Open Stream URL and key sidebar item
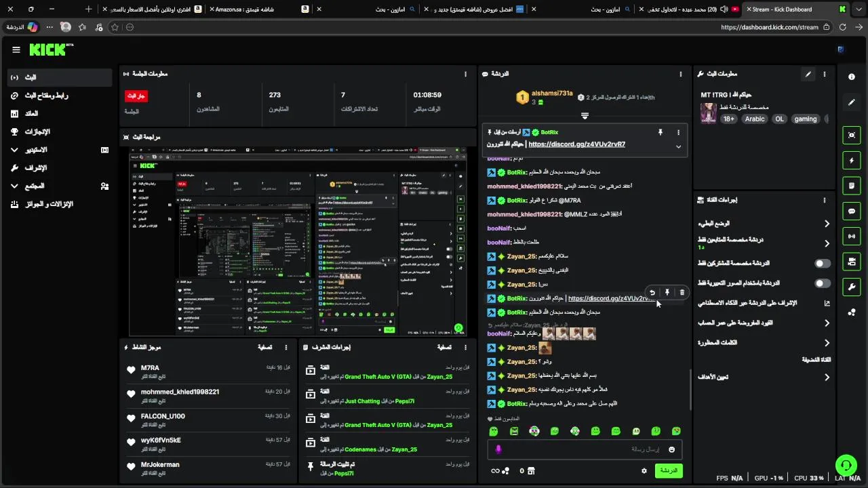 (x=60, y=96)
